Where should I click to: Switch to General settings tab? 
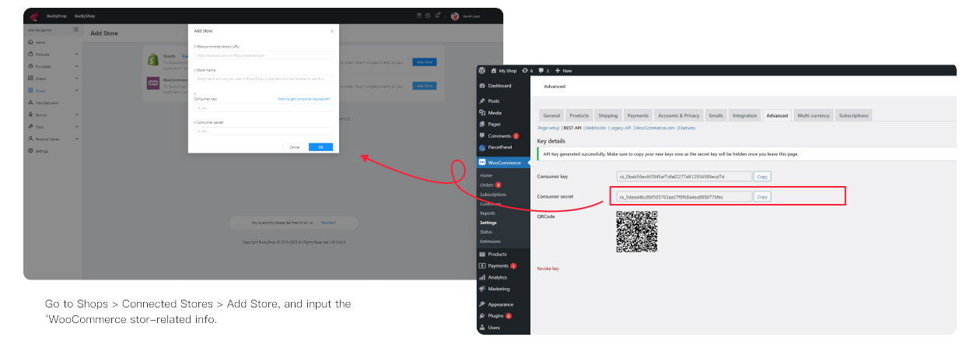click(x=551, y=115)
